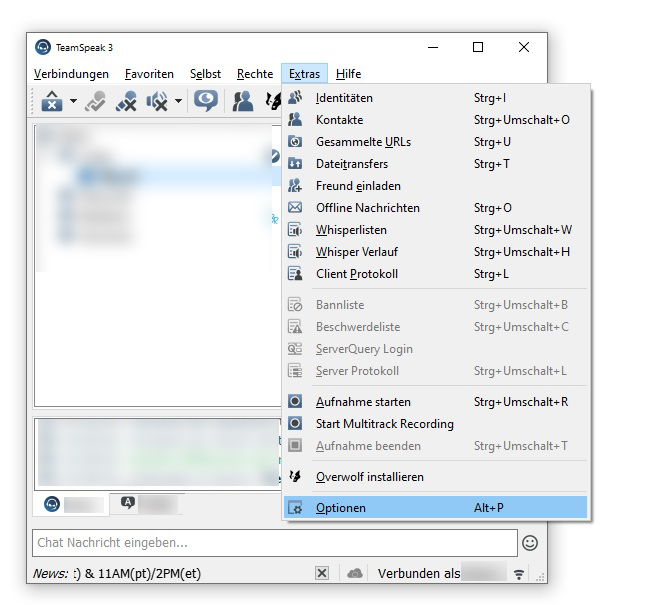Close the news ticker with X icon
This screenshot has width=651, height=605.
point(321,573)
